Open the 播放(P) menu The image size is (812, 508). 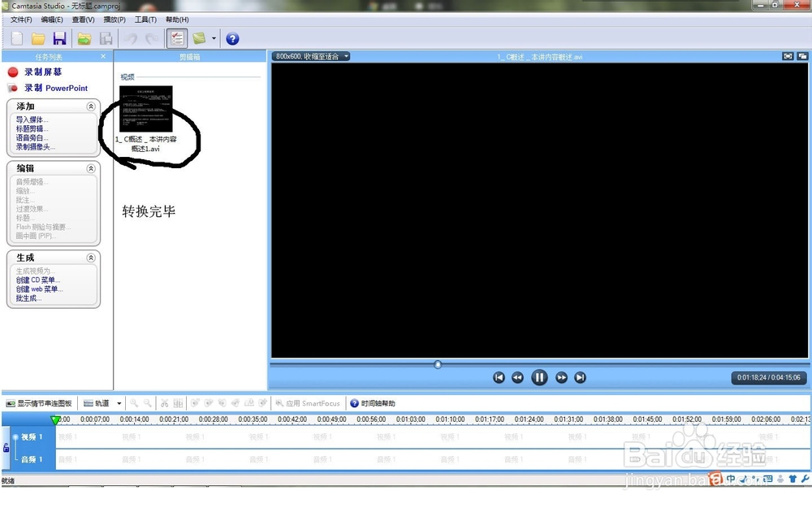point(114,20)
